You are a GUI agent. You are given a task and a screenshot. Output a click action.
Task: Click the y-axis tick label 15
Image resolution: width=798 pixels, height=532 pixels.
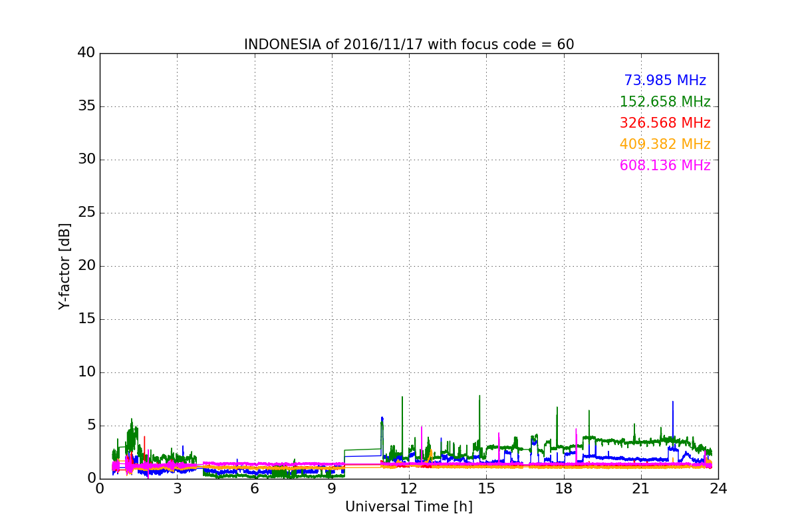tap(86, 319)
